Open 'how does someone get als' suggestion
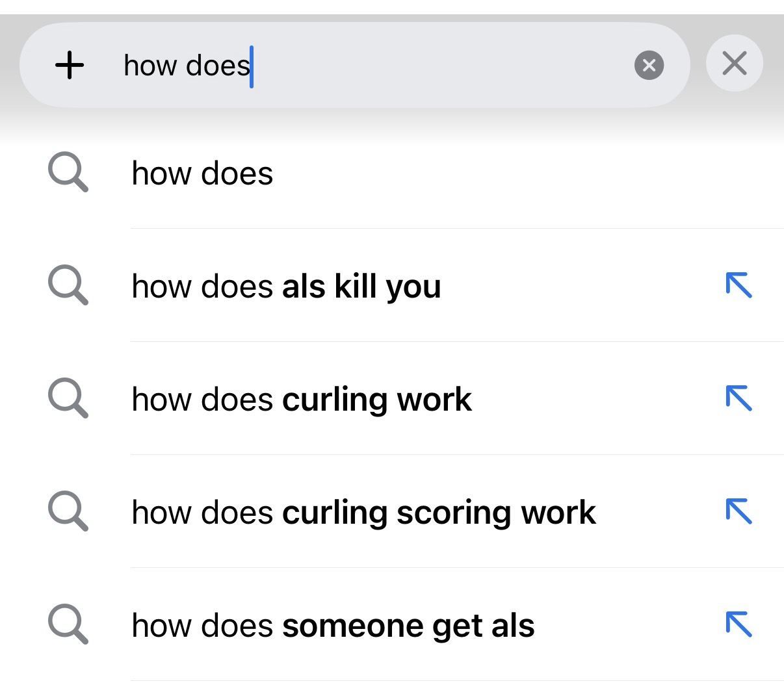Viewport: 784px width, 692px height. [332, 626]
